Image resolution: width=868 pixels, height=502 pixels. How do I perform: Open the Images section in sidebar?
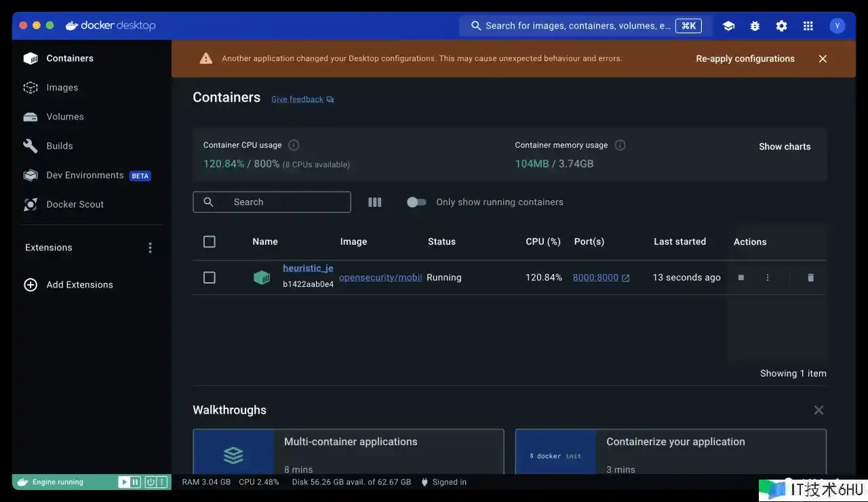tap(92, 88)
